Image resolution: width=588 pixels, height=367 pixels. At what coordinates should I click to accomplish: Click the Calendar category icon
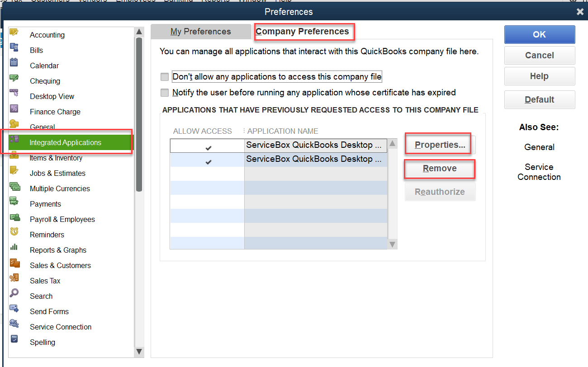pyautogui.click(x=14, y=62)
